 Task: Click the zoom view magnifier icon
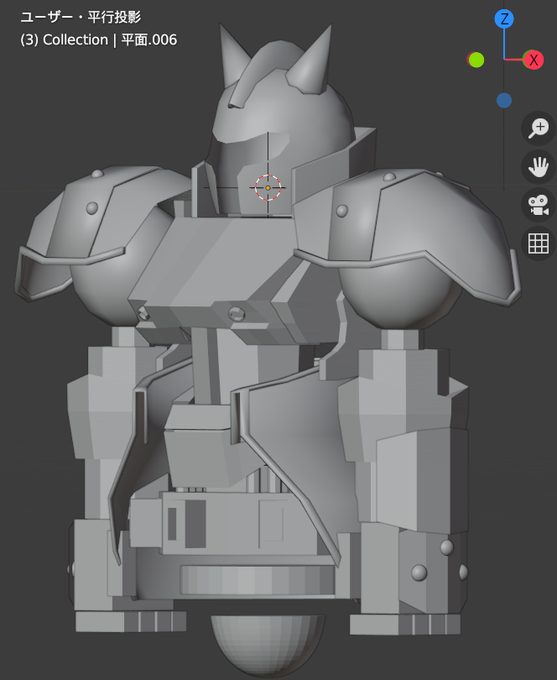pos(538,128)
